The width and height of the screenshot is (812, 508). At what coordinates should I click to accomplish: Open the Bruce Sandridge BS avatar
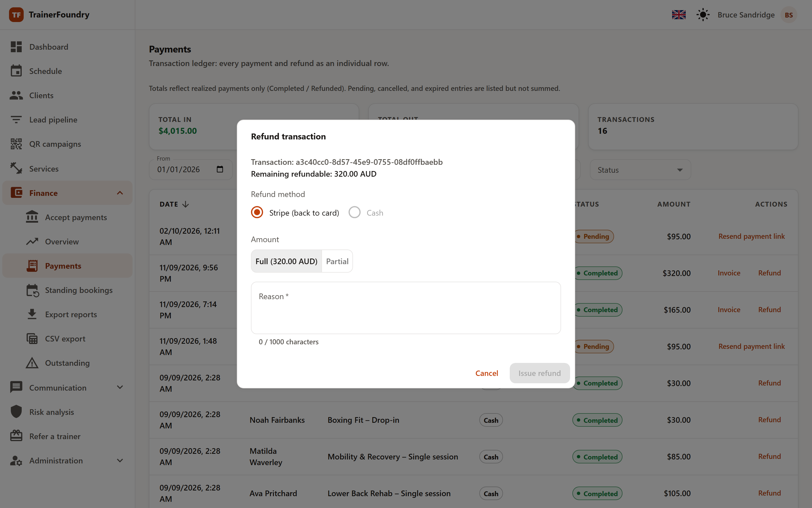tap(789, 15)
